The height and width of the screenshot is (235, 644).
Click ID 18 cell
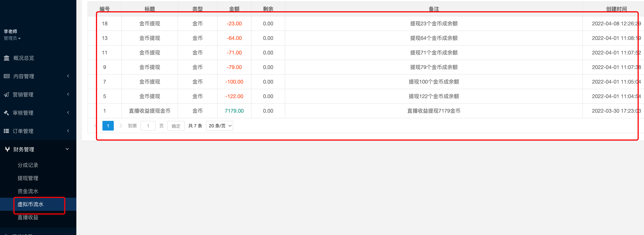click(104, 23)
